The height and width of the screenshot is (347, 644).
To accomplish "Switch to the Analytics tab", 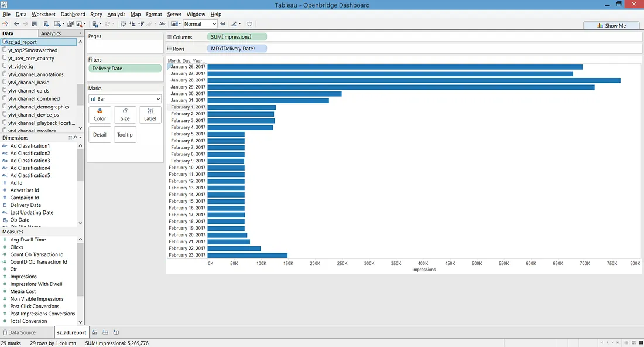I will (x=51, y=33).
